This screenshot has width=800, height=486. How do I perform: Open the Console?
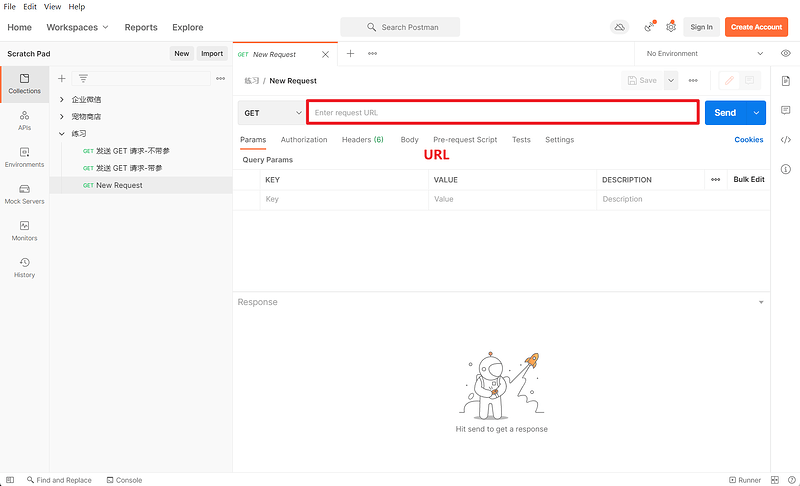[x=124, y=480]
